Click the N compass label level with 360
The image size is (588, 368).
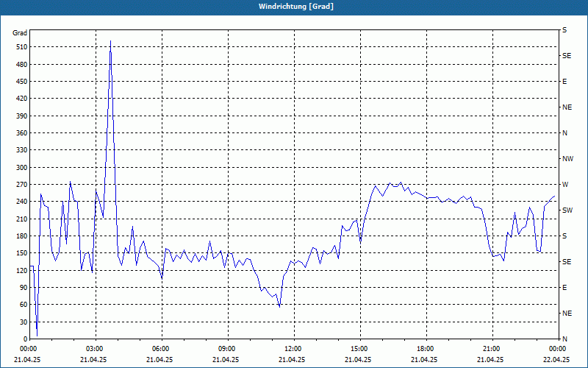pos(564,133)
